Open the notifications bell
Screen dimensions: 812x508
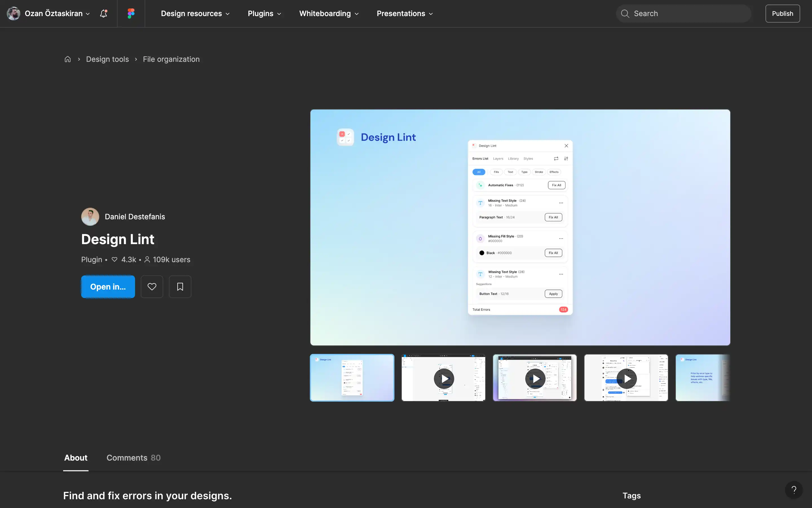[x=104, y=14]
